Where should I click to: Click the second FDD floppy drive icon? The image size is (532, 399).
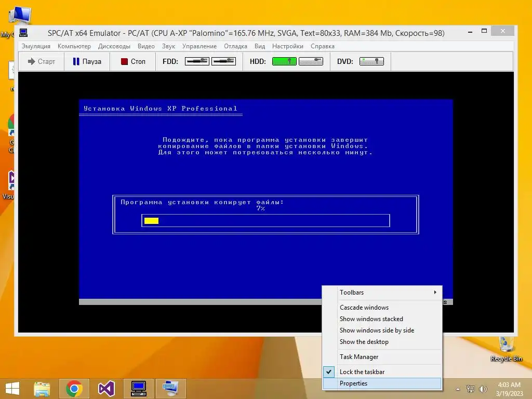[x=223, y=61]
